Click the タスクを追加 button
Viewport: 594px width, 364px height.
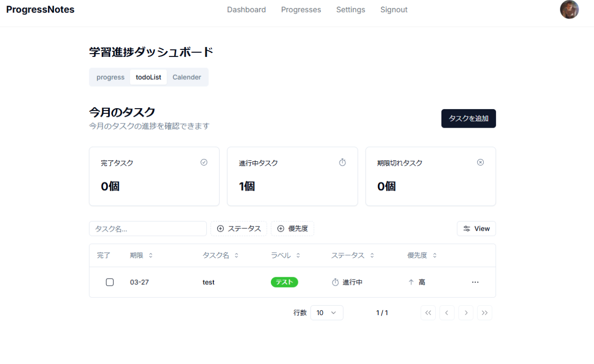(x=468, y=119)
